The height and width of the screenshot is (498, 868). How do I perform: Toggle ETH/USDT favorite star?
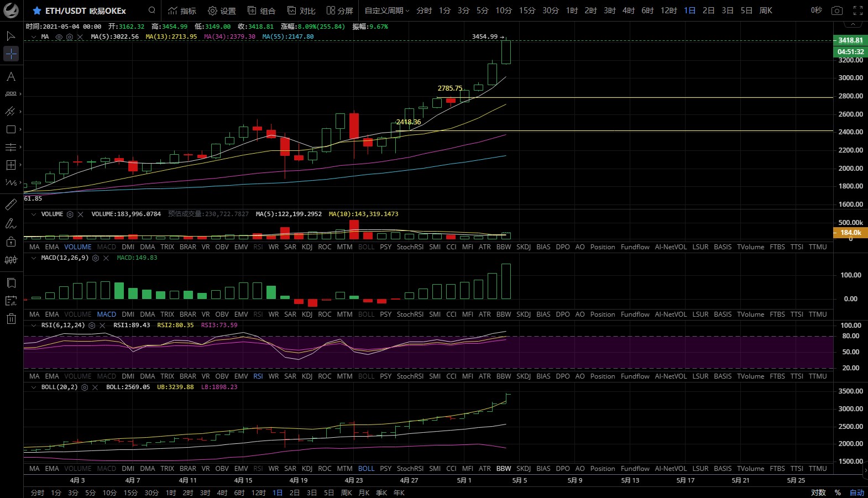(36, 11)
